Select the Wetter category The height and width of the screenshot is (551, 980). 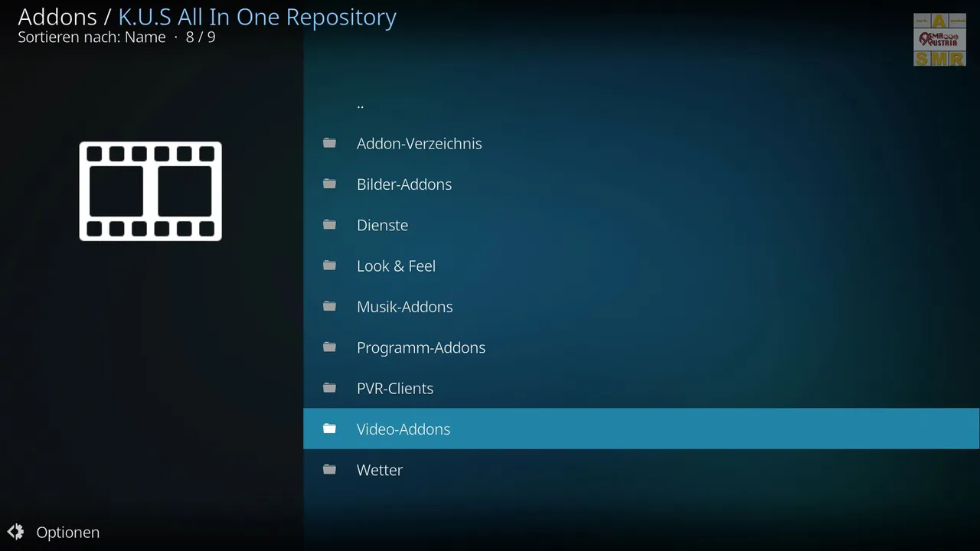coord(642,469)
